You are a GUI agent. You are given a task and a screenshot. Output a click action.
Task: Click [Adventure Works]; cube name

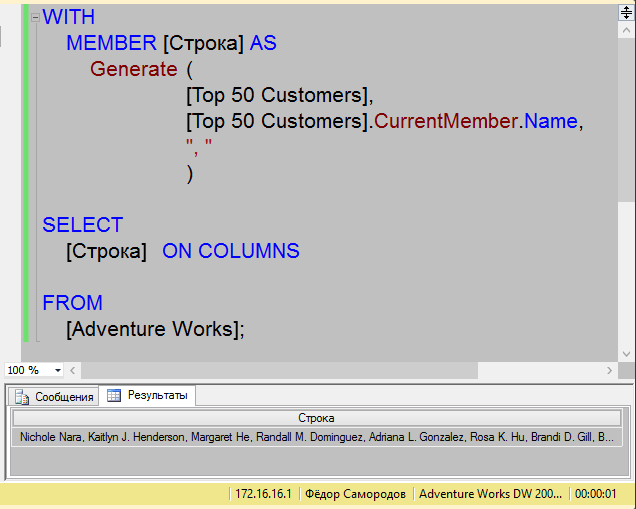tap(155, 329)
